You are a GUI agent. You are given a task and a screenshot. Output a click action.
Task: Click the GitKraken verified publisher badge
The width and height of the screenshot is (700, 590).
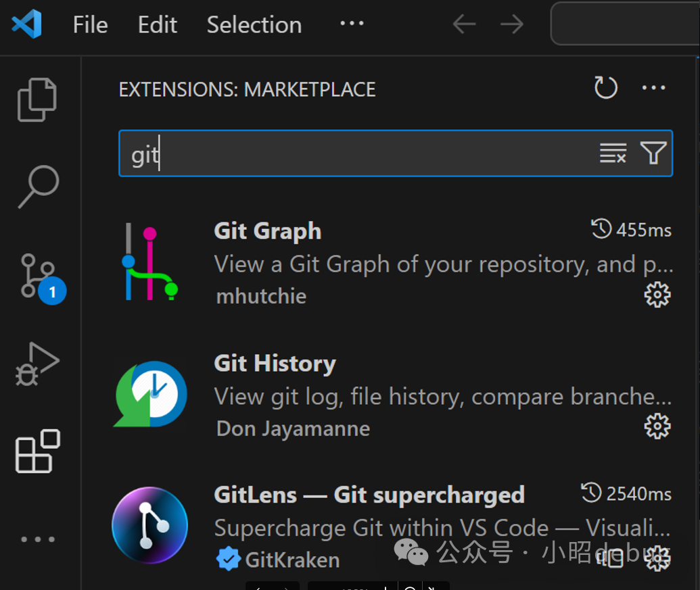pos(228,559)
